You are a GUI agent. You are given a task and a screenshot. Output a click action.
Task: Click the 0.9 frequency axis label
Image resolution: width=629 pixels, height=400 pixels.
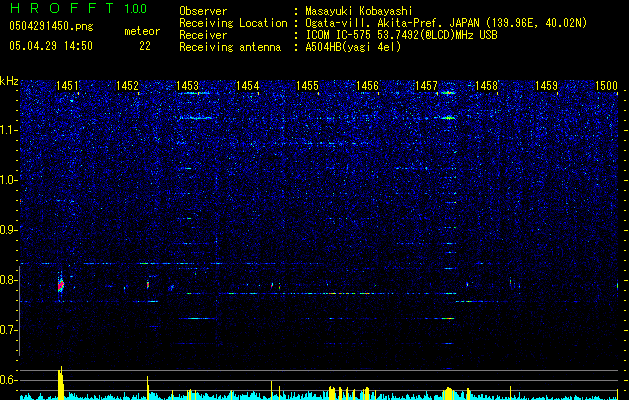8,230
